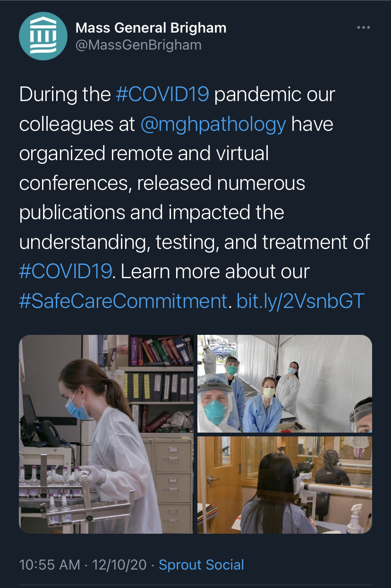Screen dimensions: 391x588
Task: Follow the bit.ly/2VsnbGT link
Action: [300, 301]
